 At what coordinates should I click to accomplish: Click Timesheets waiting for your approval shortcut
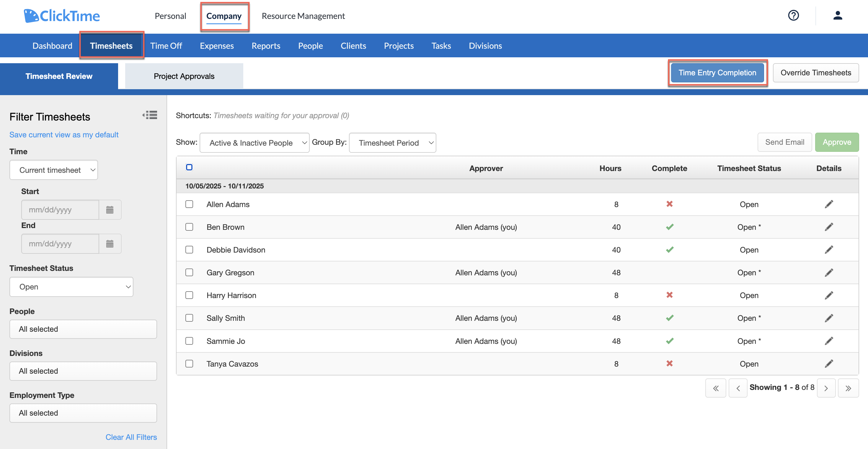tap(281, 115)
